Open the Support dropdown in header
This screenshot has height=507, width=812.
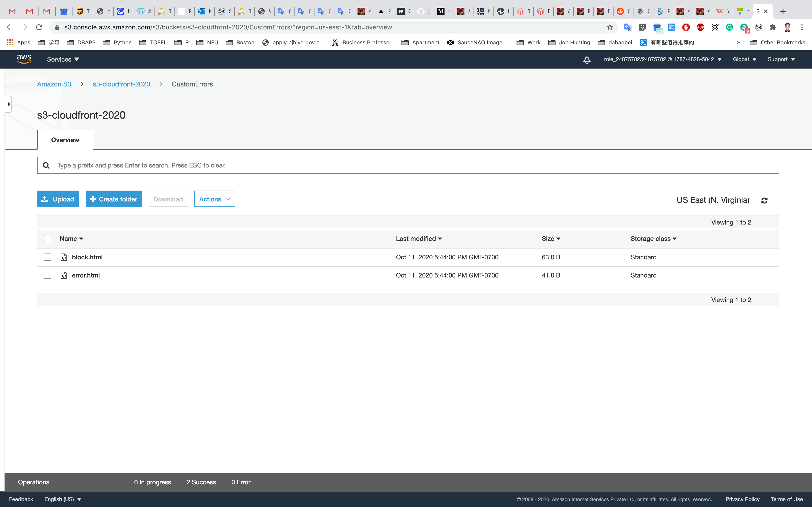pyautogui.click(x=781, y=59)
